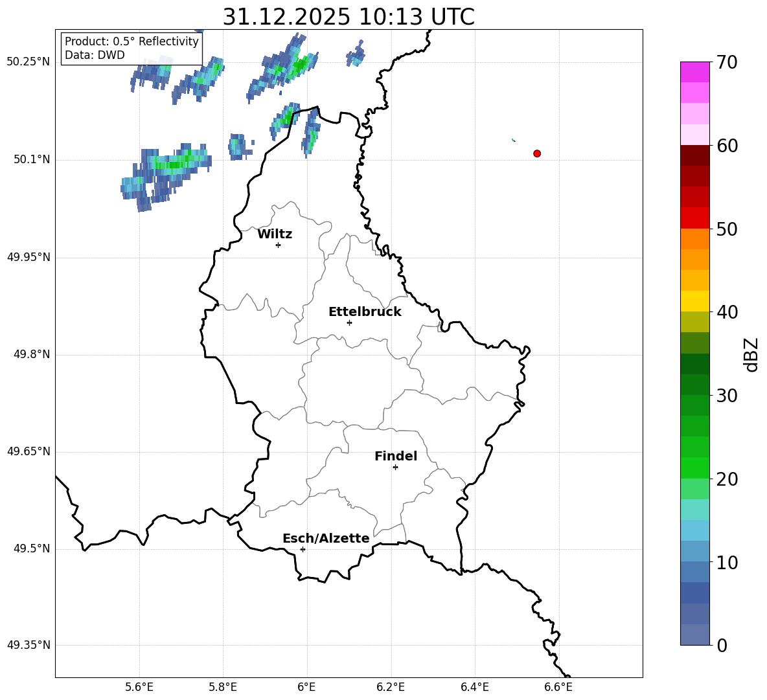The image size is (767, 700).
Task: Click the large radar echo near 50.1°N 5.7°E
Action: (166, 176)
